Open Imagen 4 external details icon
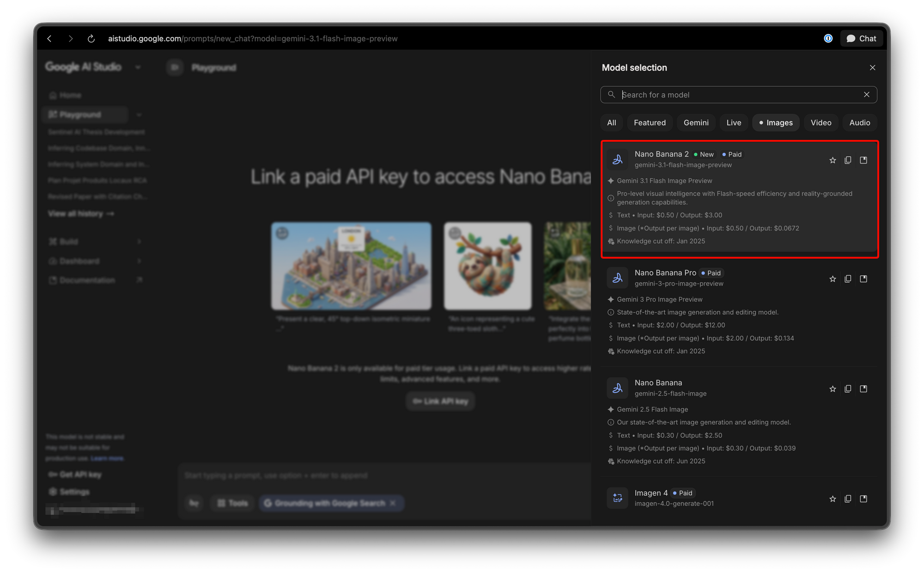Image resolution: width=924 pixels, height=574 pixels. click(x=863, y=499)
